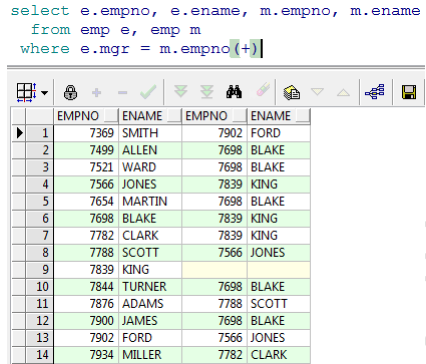The image size is (426, 364).
Task: Click FORD in row 13 employee column
Action: click(x=150, y=338)
